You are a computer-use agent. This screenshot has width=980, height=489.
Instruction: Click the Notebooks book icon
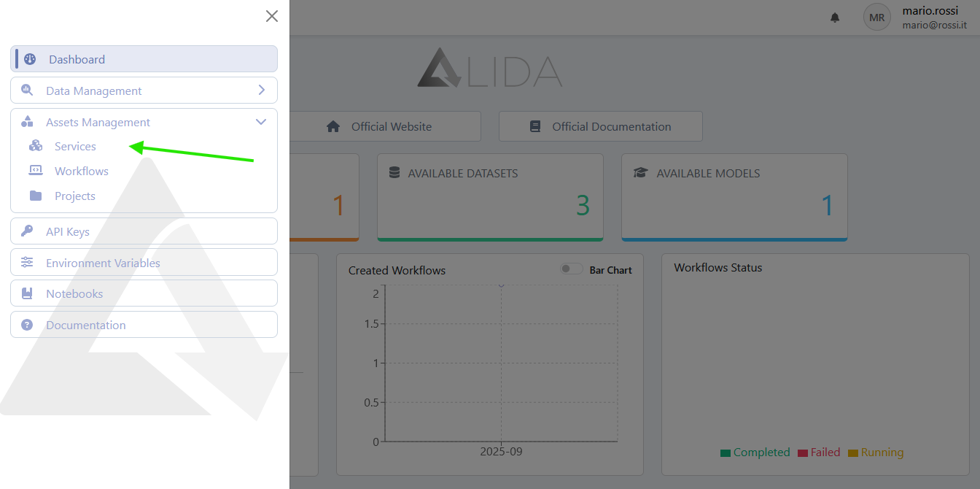coord(27,293)
